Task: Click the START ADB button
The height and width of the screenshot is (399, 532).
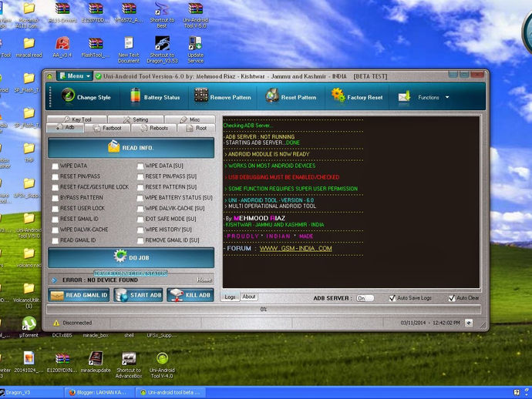Action: 138,295
